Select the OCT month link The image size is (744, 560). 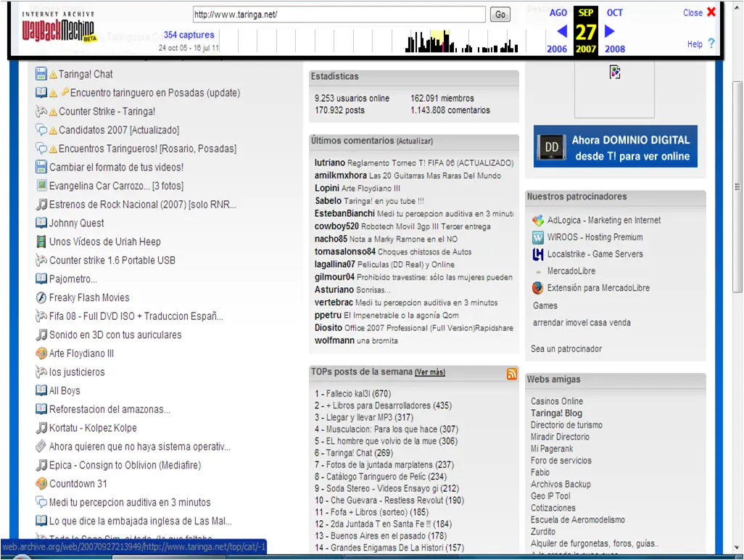(x=614, y=13)
